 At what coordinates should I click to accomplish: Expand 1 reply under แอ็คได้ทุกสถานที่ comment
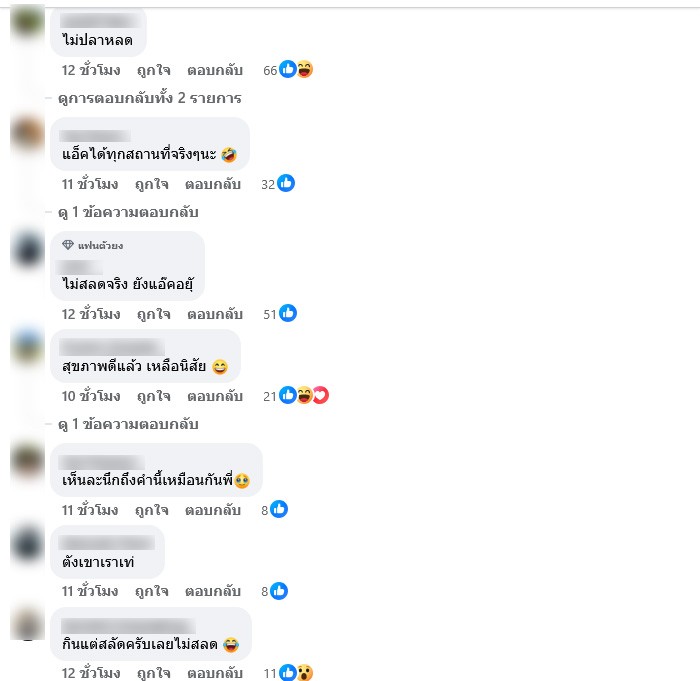128,212
